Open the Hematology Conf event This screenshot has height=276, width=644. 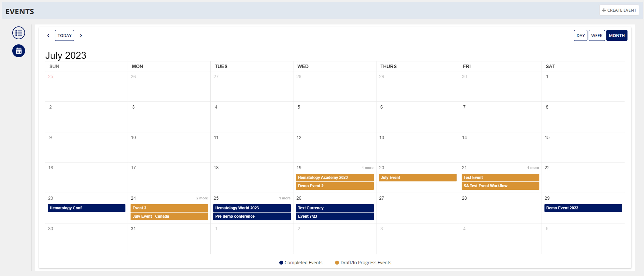click(x=87, y=208)
